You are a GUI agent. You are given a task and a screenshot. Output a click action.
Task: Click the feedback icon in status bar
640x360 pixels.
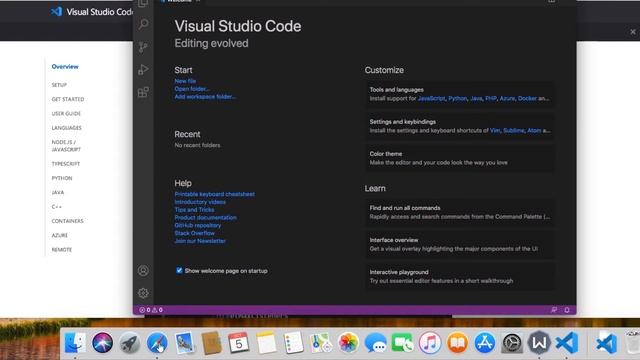pos(554,310)
